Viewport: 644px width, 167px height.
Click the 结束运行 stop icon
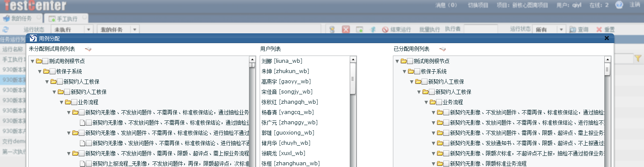click(x=385, y=29)
